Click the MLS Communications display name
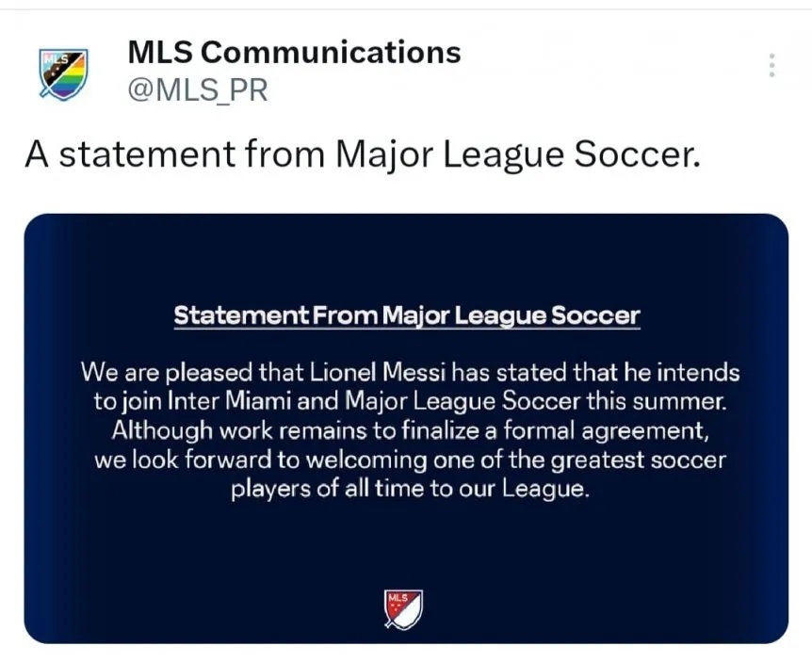812x662 pixels. [x=294, y=52]
